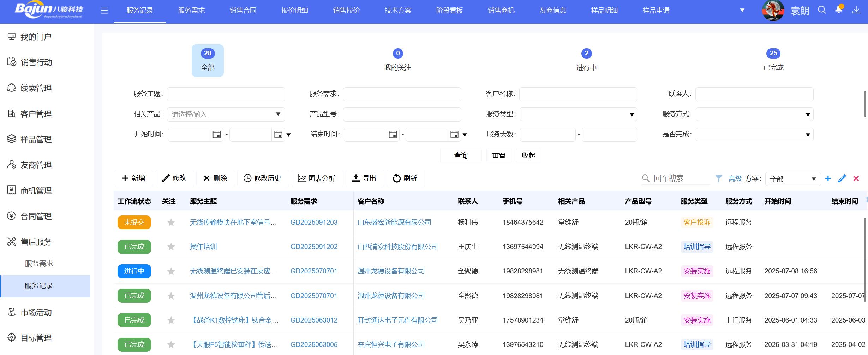Switch to the 销售合同 top tab

click(x=243, y=11)
